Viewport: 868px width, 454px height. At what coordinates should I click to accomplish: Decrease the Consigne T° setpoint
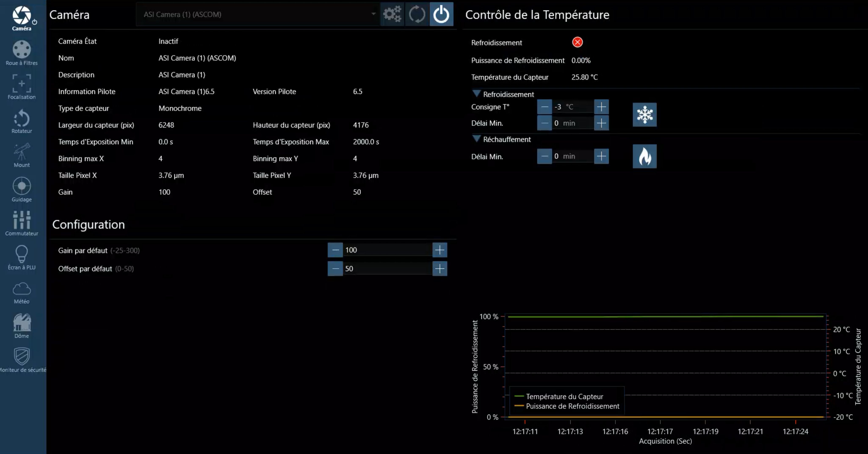pos(544,107)
